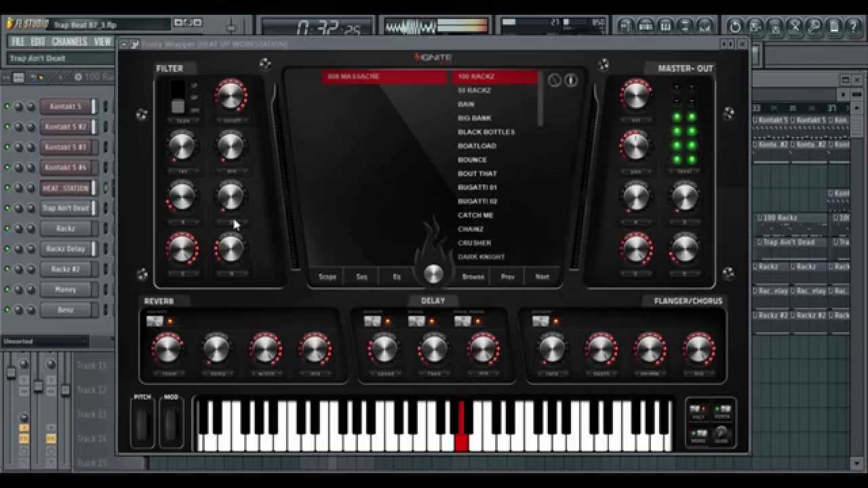
Task: Select the Rackz Delay channel button
Action: click(x=65, y=249)
